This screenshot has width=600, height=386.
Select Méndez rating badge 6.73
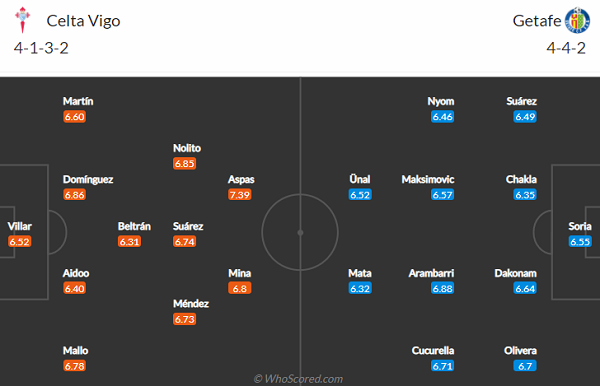coord(184,319)
